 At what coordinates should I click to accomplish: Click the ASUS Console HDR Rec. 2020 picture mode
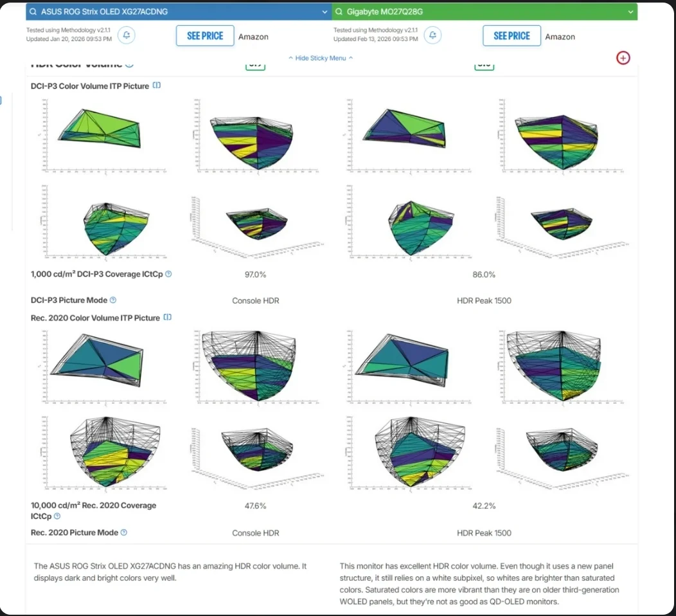(x=256, y=533)
